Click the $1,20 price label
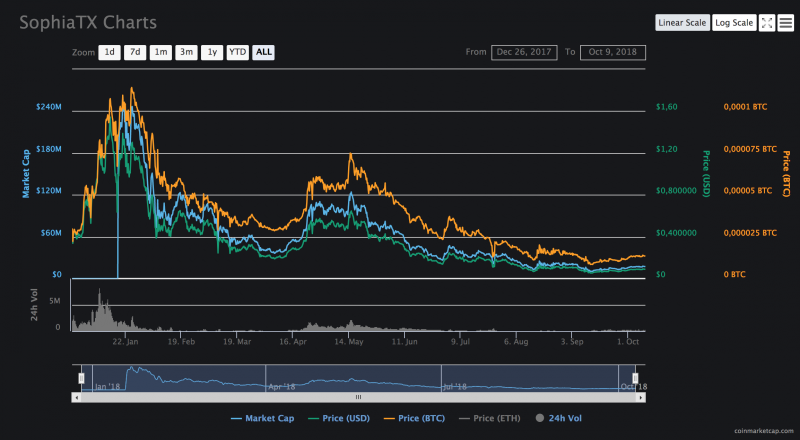The width and height of the screenshot is (800, 440). [x=667, y=149]
